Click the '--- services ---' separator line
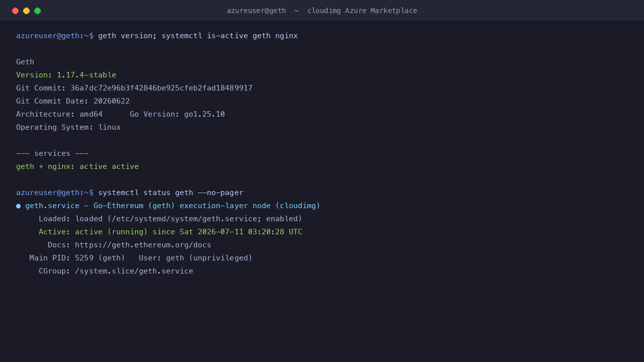Image resolution: width=644 pixels, height=362 pixels. pos(52,153)
